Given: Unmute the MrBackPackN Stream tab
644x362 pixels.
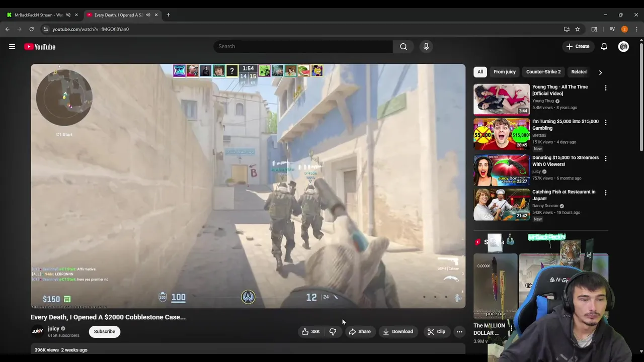Looking at the screenshot, I should pyautogui.click(x=68, y=15).
